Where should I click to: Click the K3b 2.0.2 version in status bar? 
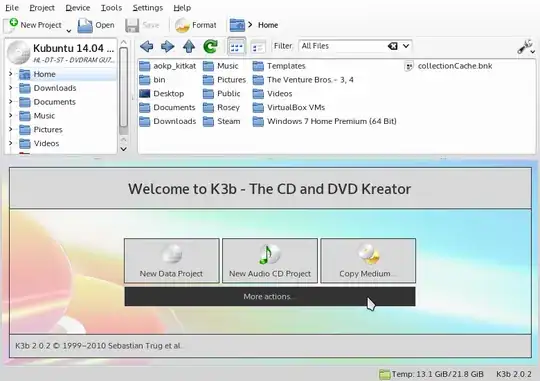tap(513, 374)
